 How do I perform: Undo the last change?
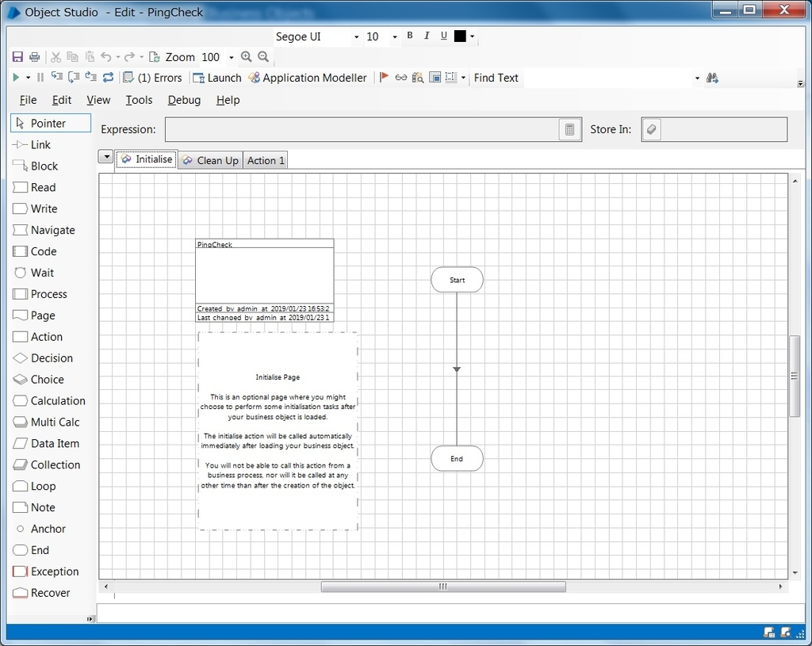point(106,57)
